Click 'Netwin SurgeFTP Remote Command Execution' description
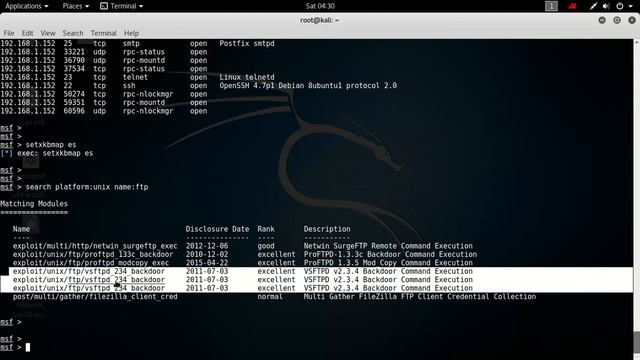The image size is (640, 360). click(x=388, y=246)
